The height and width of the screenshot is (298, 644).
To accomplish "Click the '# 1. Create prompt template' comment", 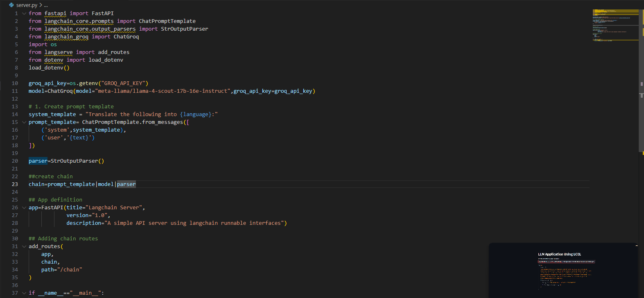I will click(71, 107).
